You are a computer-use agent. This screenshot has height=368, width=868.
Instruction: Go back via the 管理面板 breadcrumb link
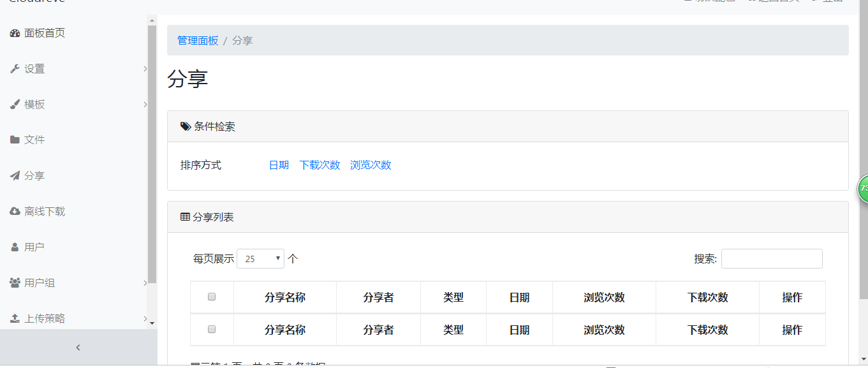196,40
